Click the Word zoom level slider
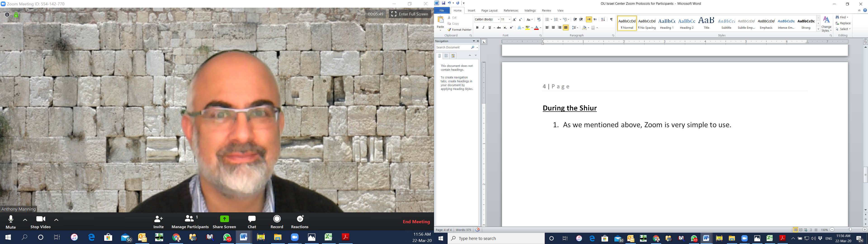The width and height of the screenshot is (868, 244). point(850,230)
